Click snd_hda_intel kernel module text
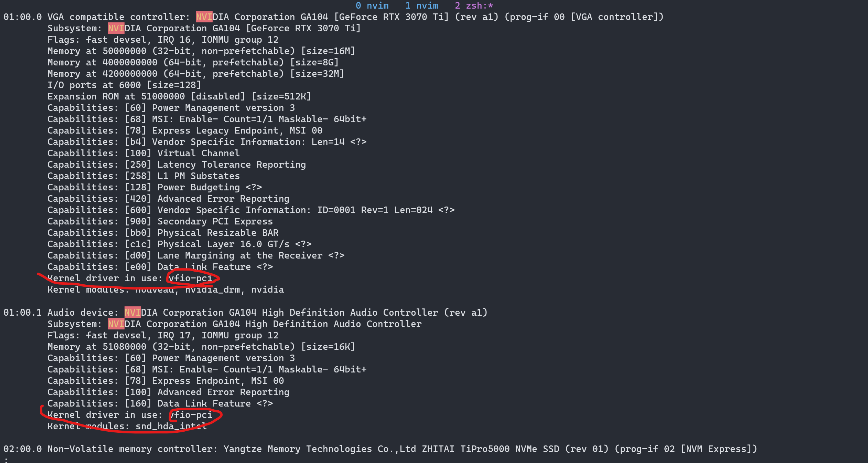This screenshot has width=868, height=463. pyautogui.click(x=171, y=426)
